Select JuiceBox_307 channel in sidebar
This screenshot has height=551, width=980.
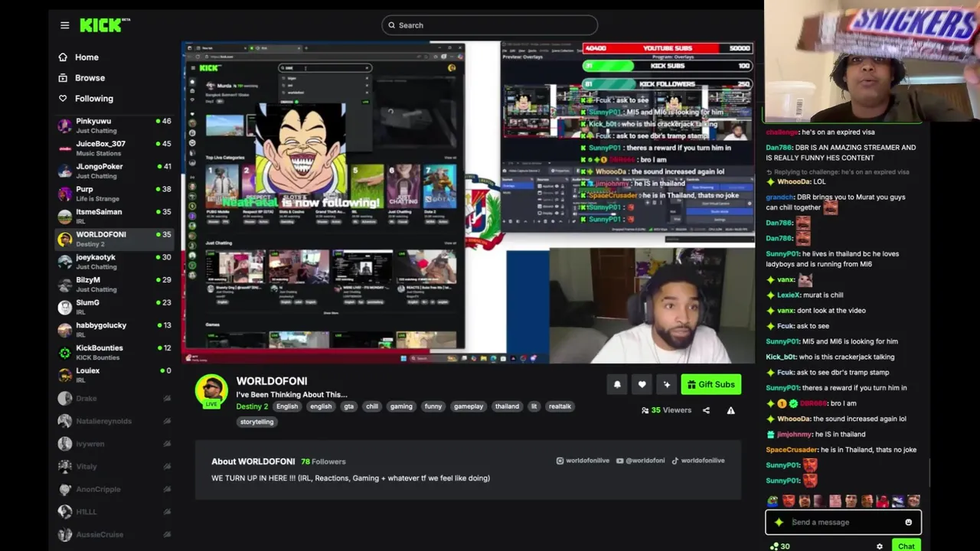click(115, 148)
